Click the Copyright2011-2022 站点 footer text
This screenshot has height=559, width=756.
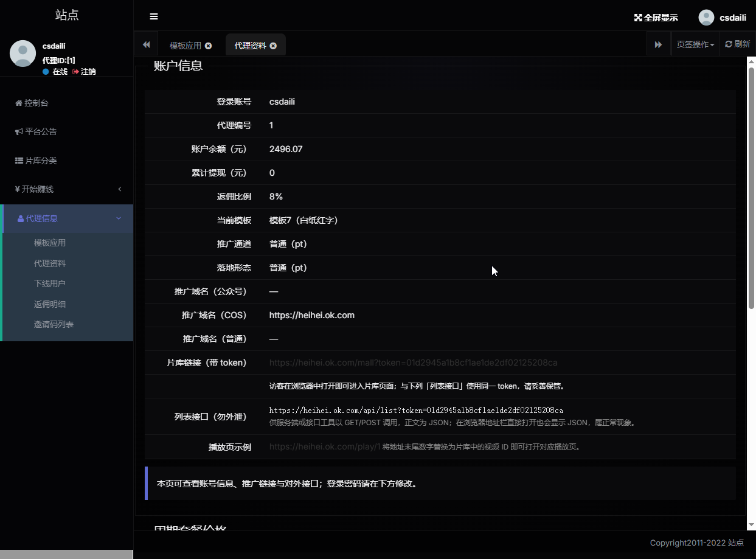coord(697,543)
